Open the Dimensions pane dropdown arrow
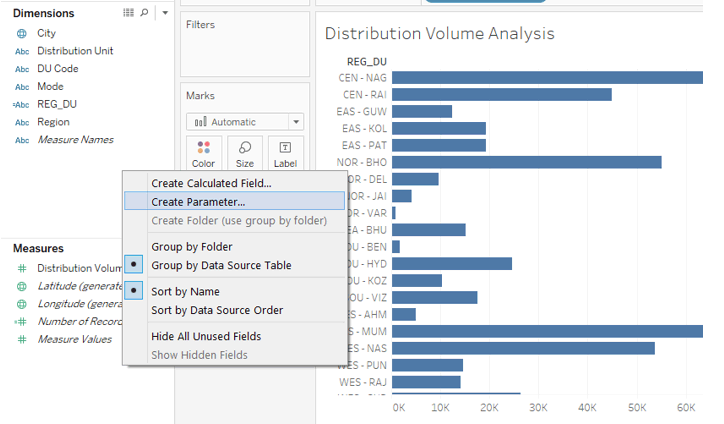The height and width of the screenshot is (424, 724). click(x=164, y=13)
